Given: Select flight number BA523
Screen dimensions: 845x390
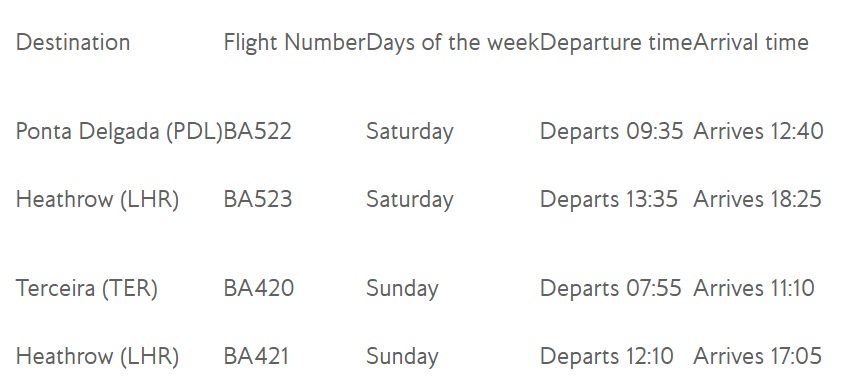Looking at the screenshot, I should point(258,199).
